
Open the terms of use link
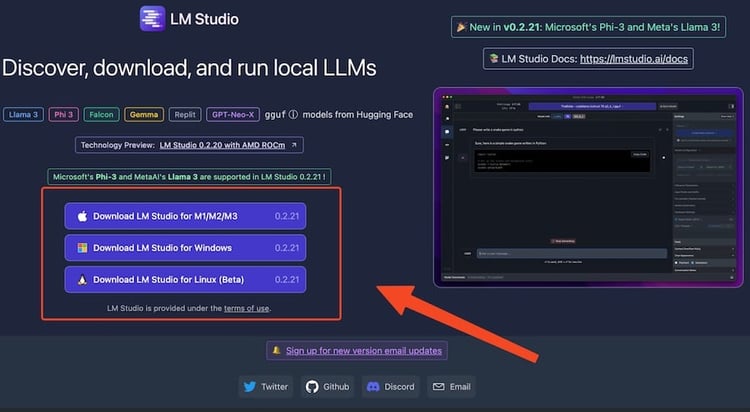tap(246, 308)
